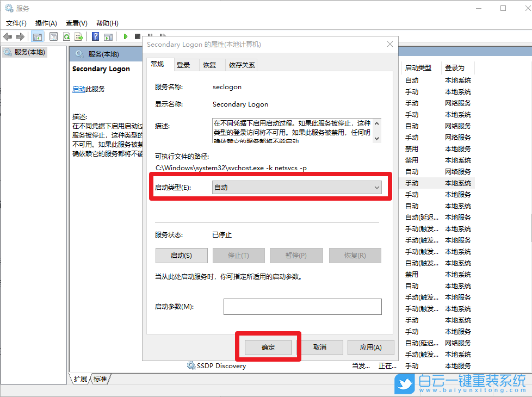Open the Properties toolbar icon
Image resolution: width=532 pixels, height=397 pixels.
coord(53,36)
